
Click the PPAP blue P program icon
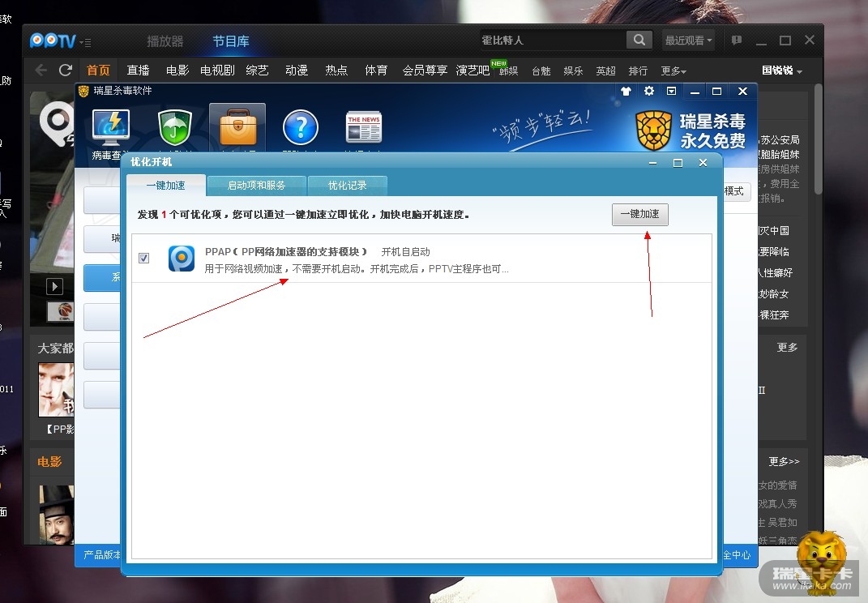pyautogui.click(x=182, y=259)
